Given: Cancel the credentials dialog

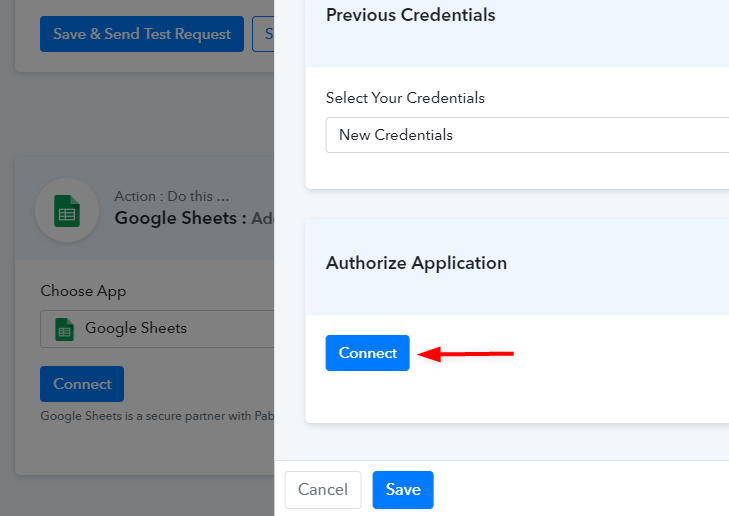Looking at the screenshot, I should click(x=323, y=490).
